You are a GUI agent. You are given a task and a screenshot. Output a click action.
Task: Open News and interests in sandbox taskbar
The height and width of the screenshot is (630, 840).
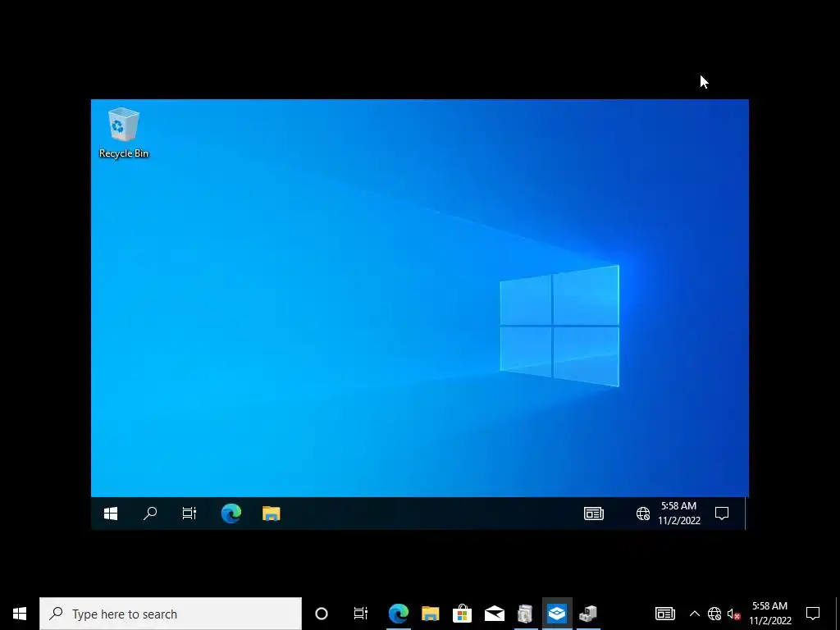[594, 514]
